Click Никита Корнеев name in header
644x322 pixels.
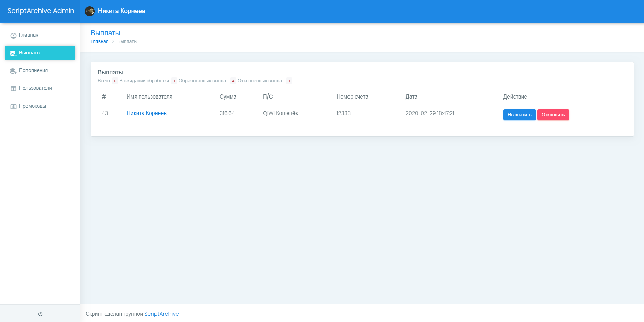pyautogui.click(x=121, y=11)
